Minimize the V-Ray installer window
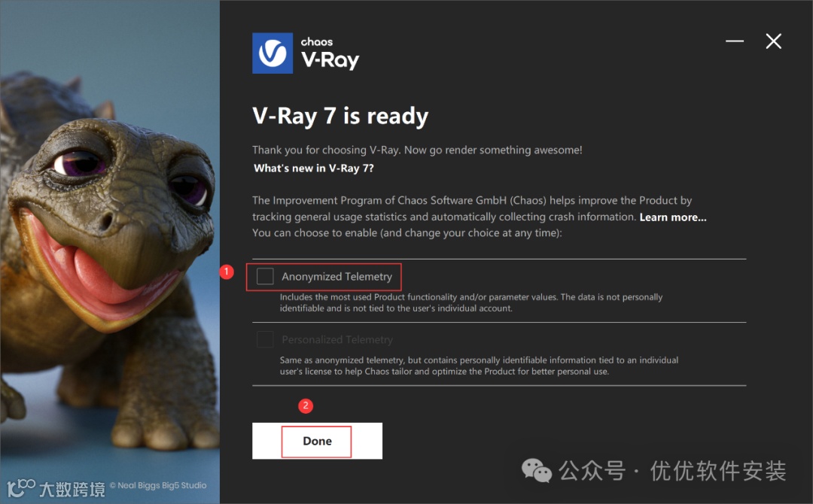 [734, 41]
